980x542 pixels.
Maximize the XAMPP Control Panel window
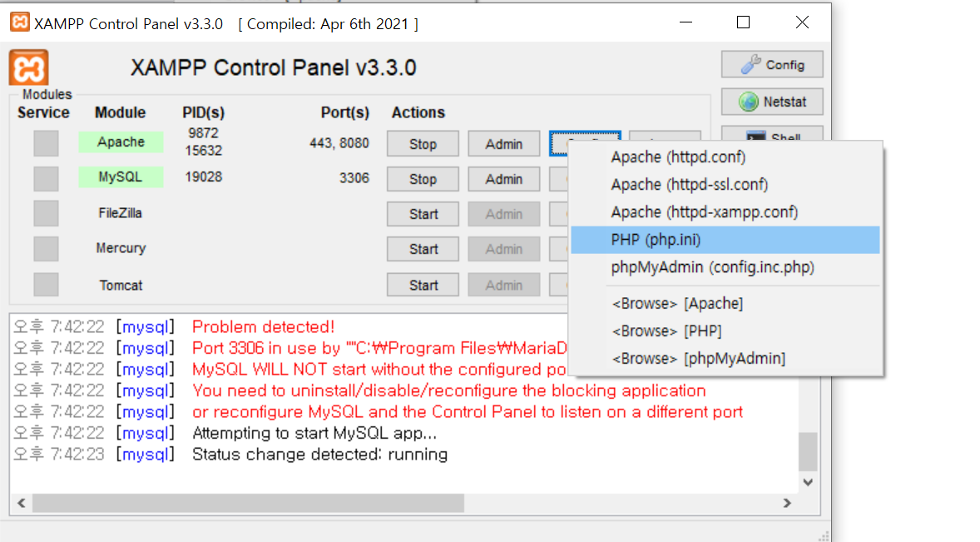click(x=743, y=22)
